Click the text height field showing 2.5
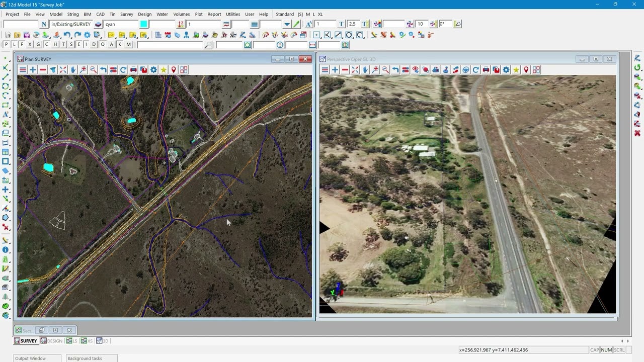The width and height of the screenshot is (644, 362). coord(353,24)
